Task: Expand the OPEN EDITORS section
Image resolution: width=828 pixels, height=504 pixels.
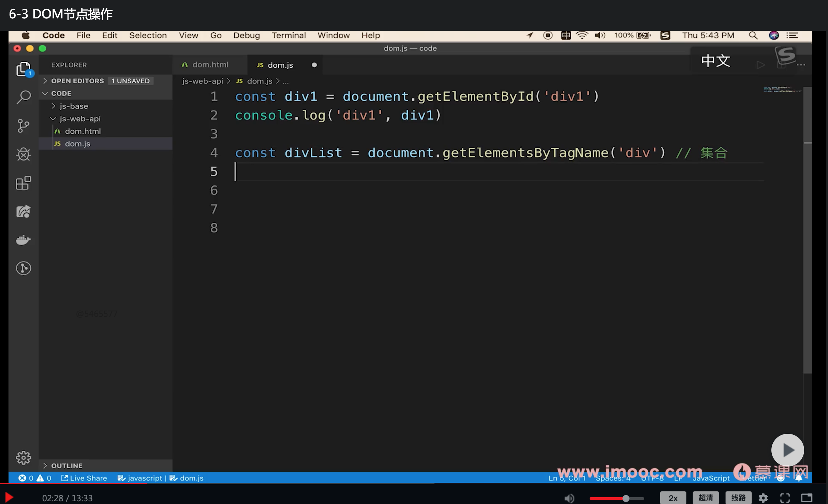Action: click(77, 81)
